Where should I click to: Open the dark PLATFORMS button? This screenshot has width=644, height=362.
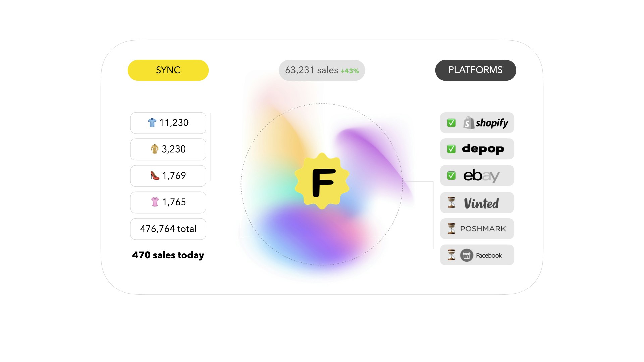475,70
